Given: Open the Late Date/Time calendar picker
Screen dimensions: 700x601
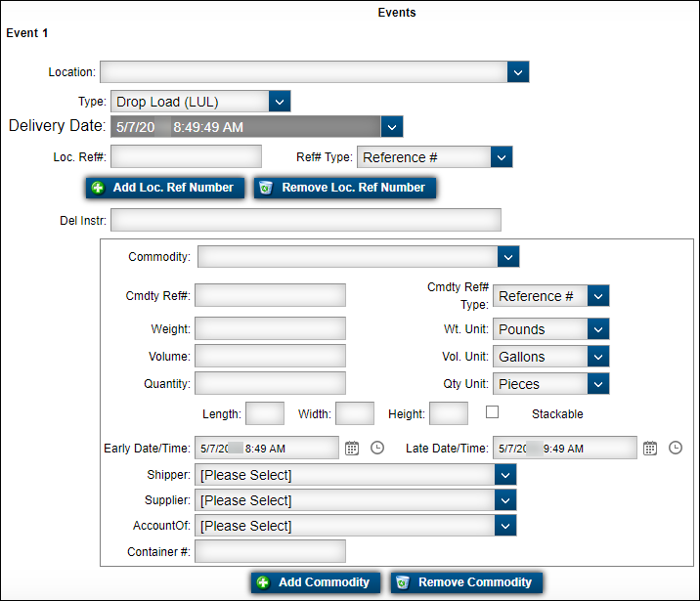Looking at the screenshot, I should 650,449.
